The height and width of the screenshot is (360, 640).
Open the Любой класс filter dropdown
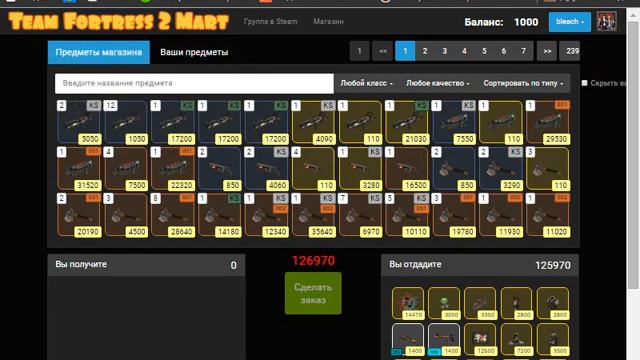click(x=366, y=83)
